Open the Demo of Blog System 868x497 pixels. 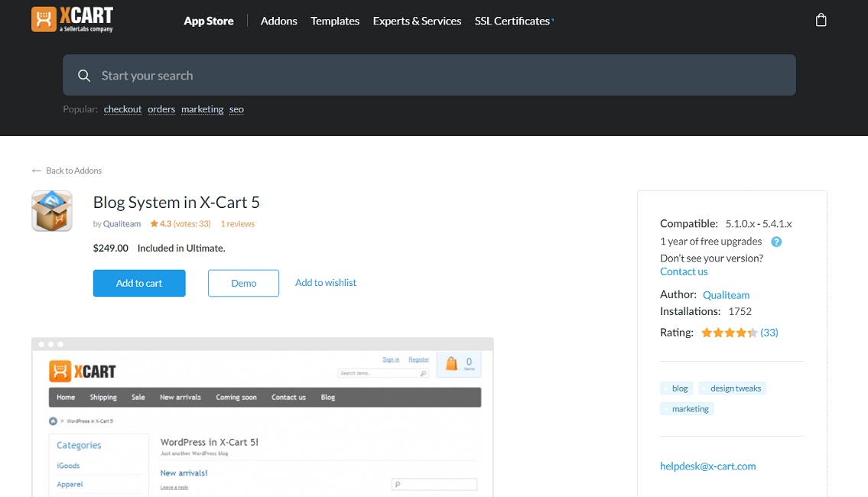(x=242, y=283)
